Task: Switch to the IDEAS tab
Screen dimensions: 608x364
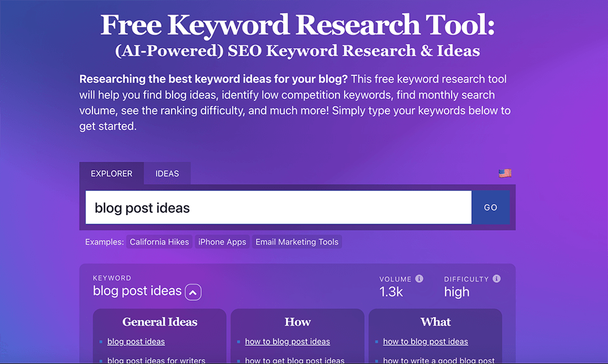Action: tap(167, 173)
